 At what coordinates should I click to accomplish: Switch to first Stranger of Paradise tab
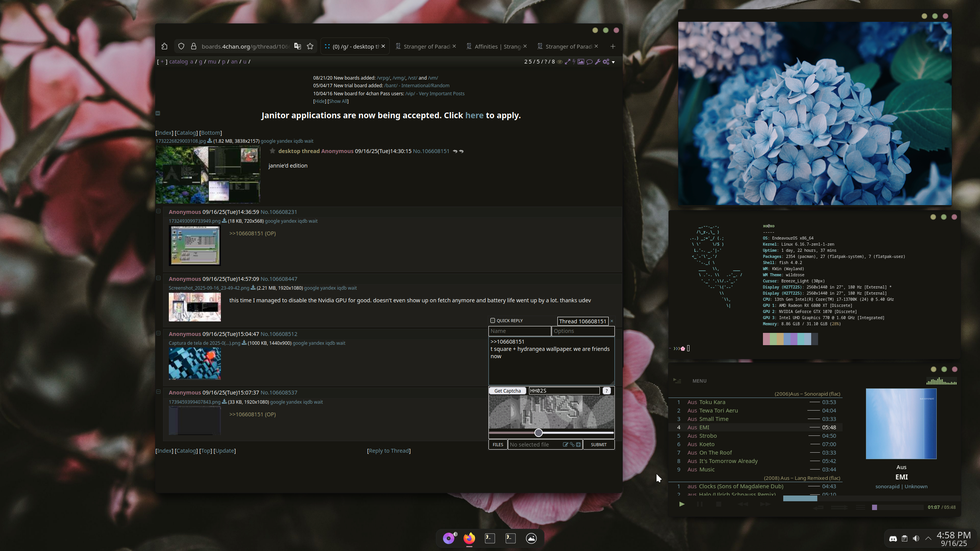pos(426,46)
